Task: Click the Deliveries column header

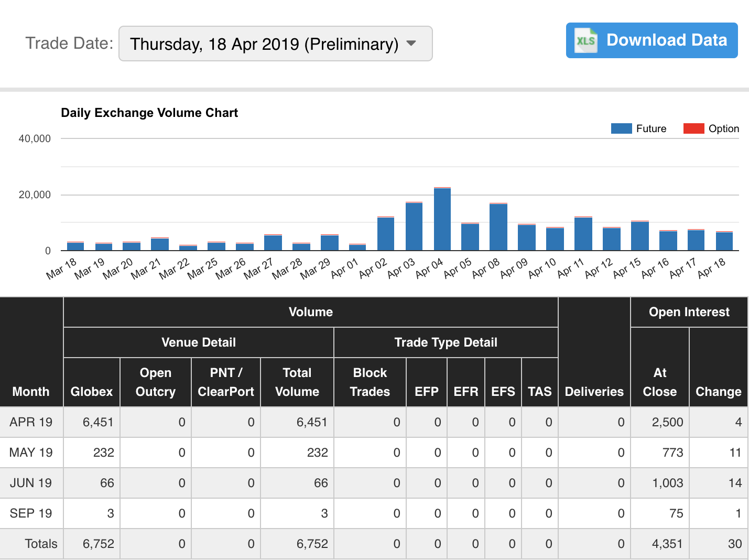Action: coord(594,392)
